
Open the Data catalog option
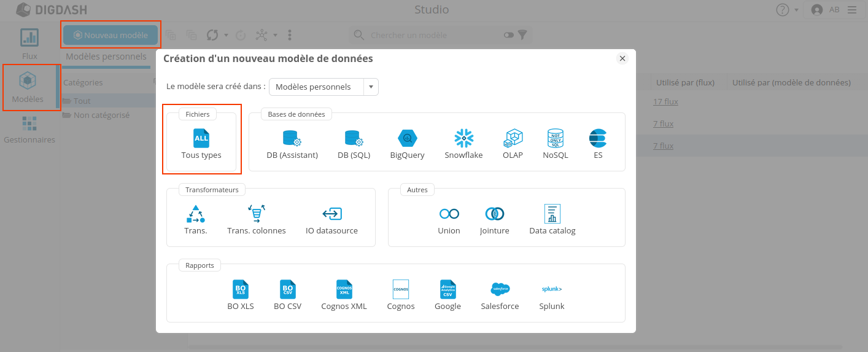point(552,220)
